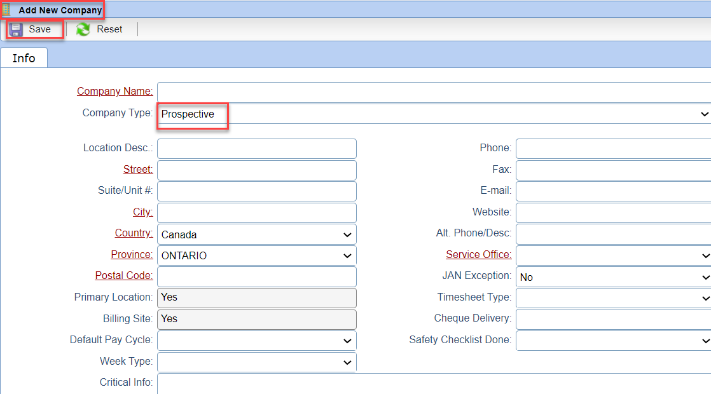Viewport: 711px width, 394px height.
Task: Click the Save button label
Action: click(x=39, y=29)
